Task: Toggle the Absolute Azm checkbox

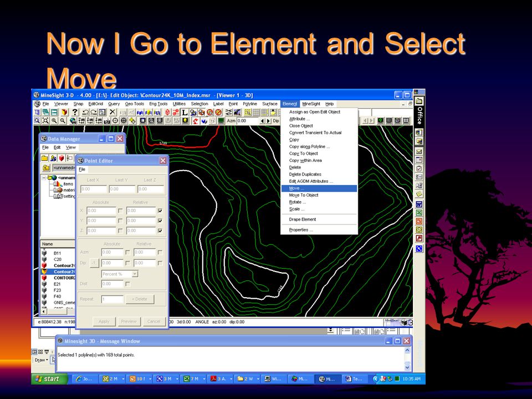Action: (x=127, y=253)
